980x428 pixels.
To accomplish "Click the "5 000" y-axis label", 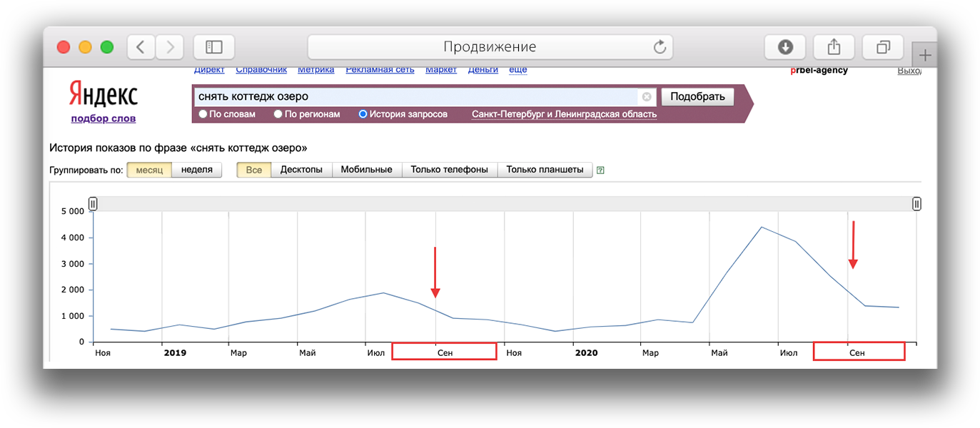I will tap(73, 211).
